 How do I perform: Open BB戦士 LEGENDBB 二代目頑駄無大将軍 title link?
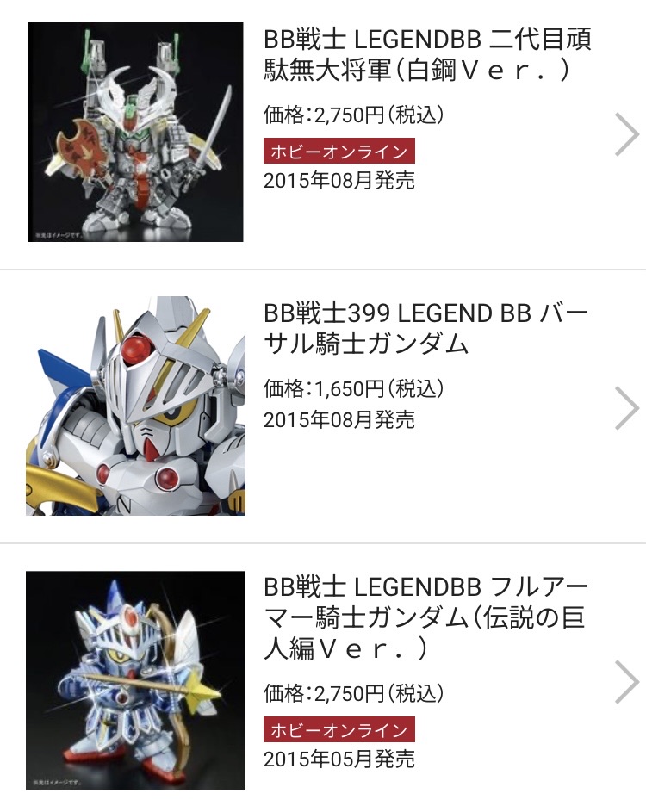click(x=427, y=54)
